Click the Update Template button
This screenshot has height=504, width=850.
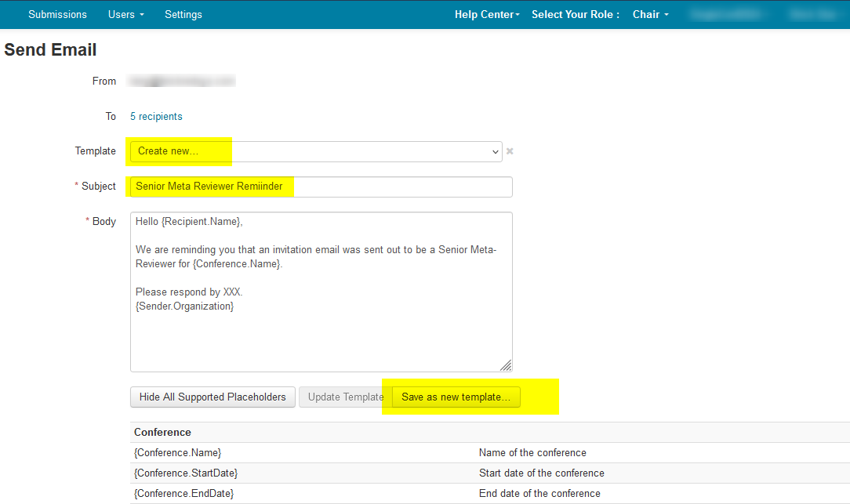pyautogui.click(x=345, y=397)
